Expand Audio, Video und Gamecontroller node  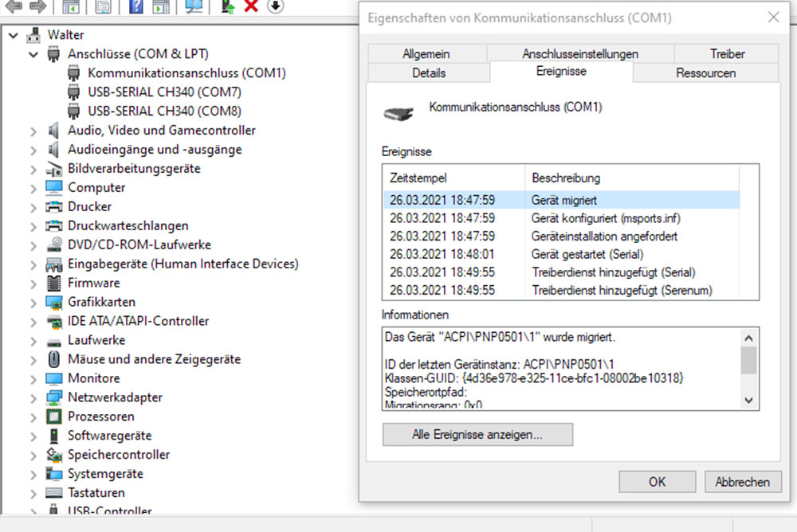33,131
